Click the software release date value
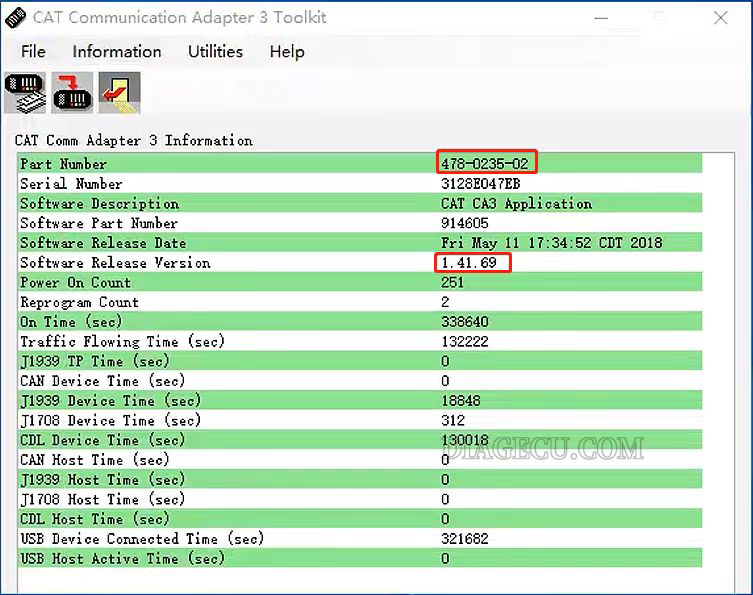Viewport: 753px width, 595px height. [x=552, y=243]
